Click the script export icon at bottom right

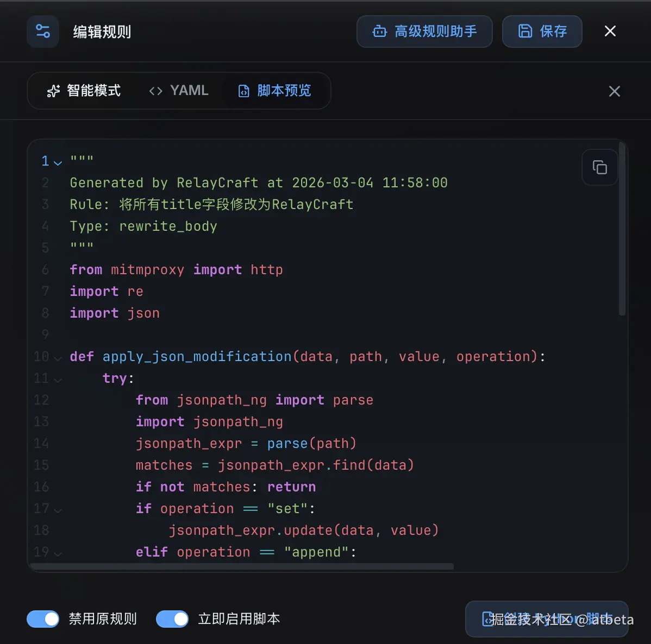(x=487, y=619)
